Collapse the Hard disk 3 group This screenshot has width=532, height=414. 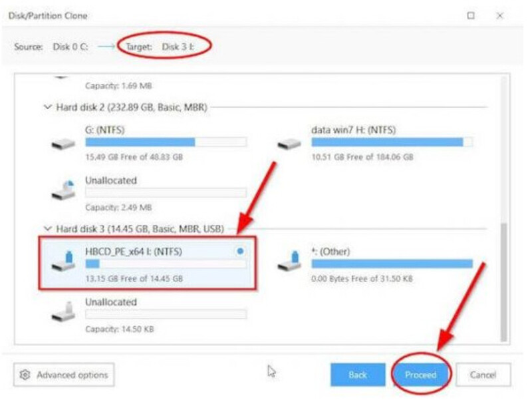click(x=48, y=228)
